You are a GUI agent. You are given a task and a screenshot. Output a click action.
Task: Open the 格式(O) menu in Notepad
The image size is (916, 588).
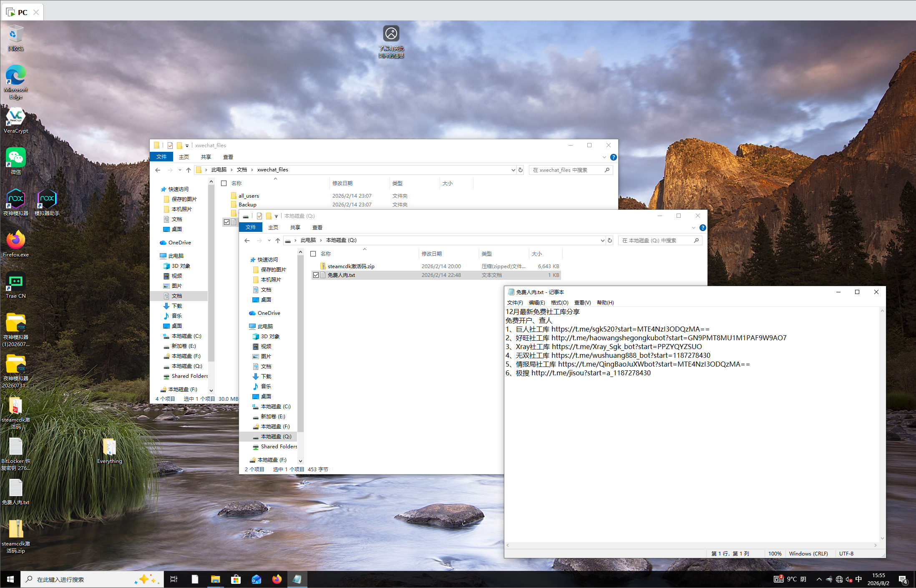coord(559,303)
